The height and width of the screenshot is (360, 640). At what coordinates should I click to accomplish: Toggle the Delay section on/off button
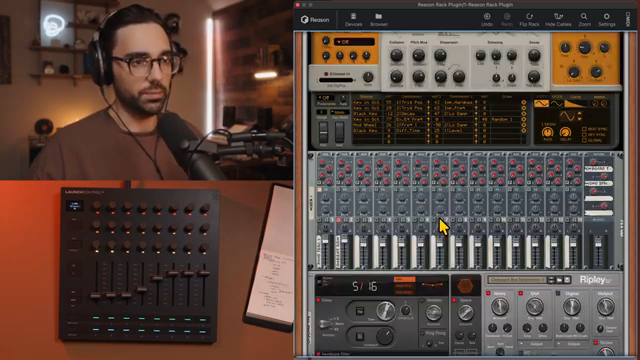pyautogui.click(x=318, y=300)
